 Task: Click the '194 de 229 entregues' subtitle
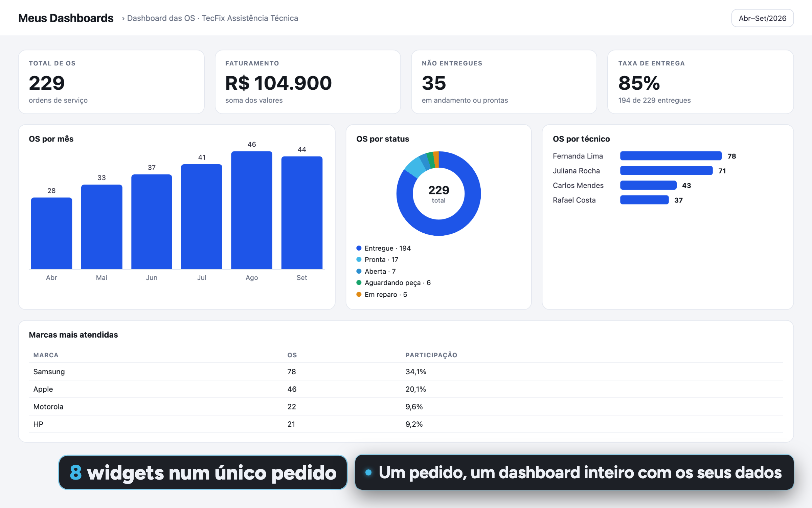click(x=654, y=100)
